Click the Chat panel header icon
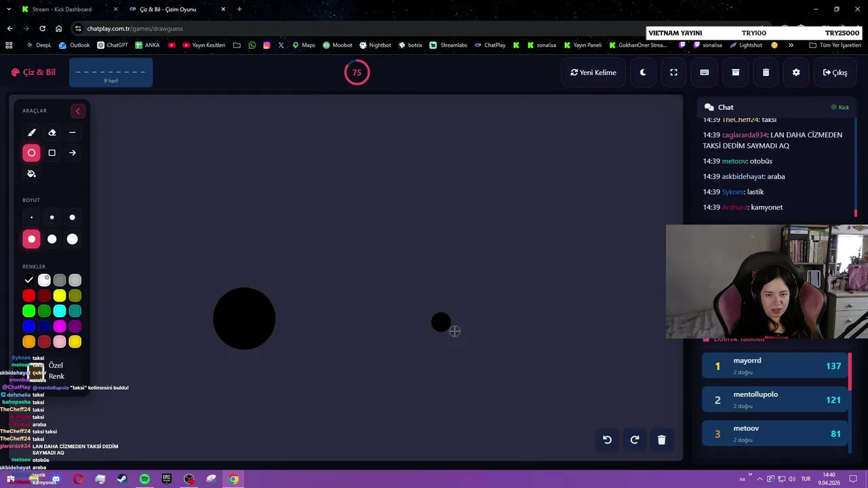The height and width of the screenshot is (488, 868). (x=709, y=107)
